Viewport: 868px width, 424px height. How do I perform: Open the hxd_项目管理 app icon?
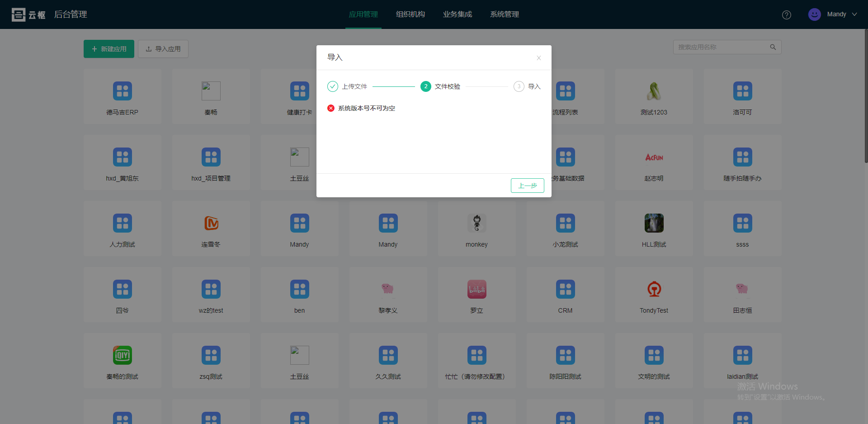coord(211,157)
